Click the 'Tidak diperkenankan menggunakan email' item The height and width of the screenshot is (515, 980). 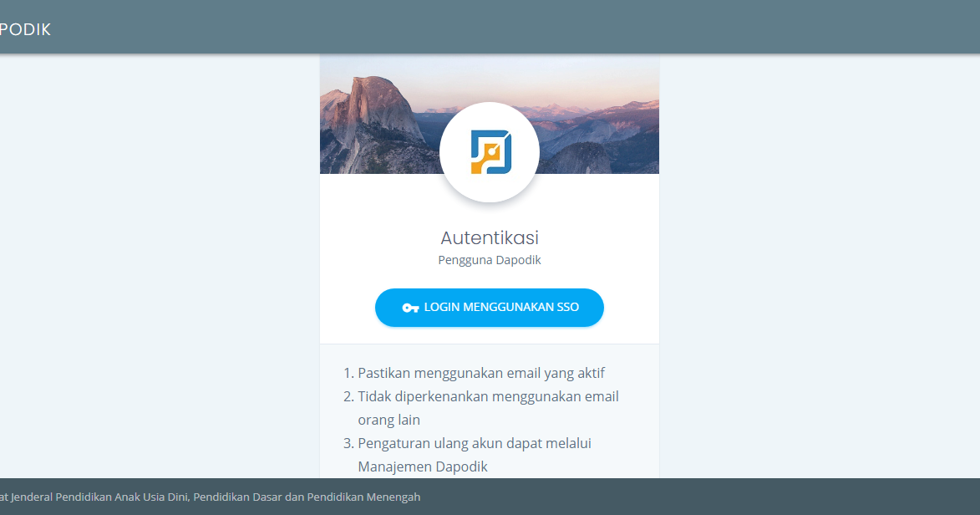click(488, 396)
